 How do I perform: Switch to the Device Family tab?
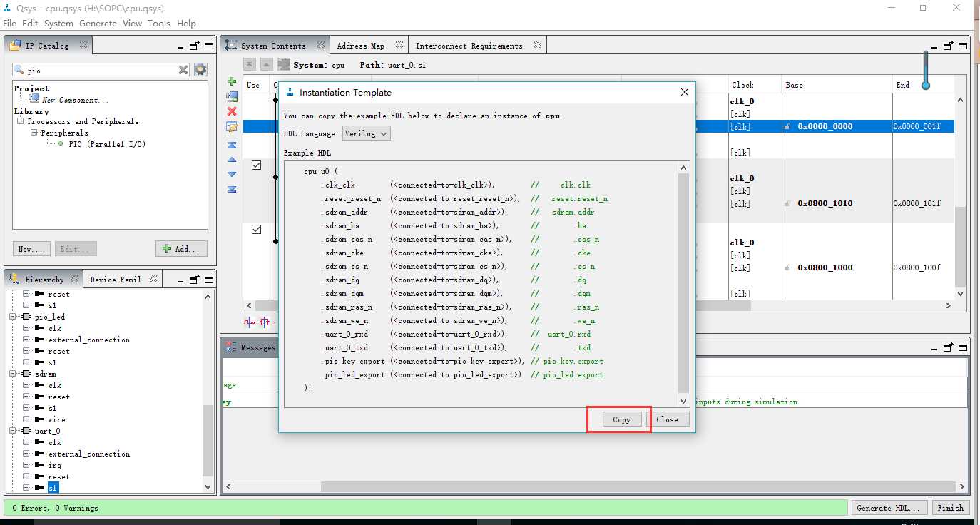[116, 280]
